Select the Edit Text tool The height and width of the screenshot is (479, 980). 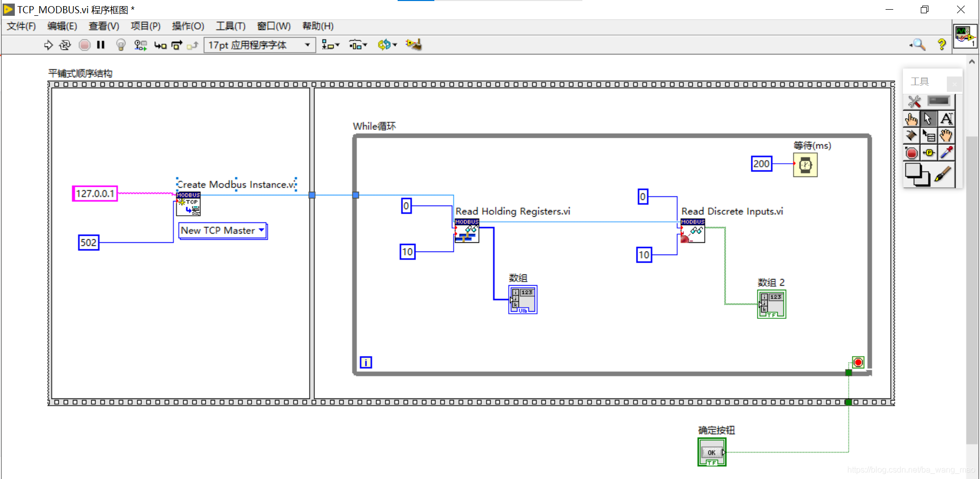click(x=947, y=118)
